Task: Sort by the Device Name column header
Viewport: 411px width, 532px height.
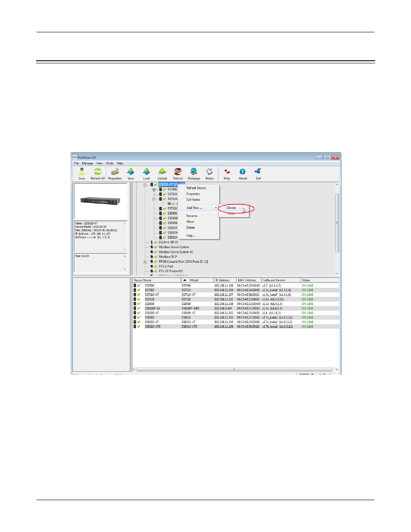Action: pos(156,280)
